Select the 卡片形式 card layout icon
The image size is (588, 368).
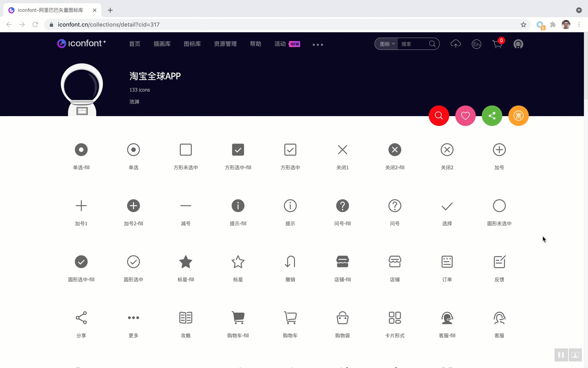395,318
